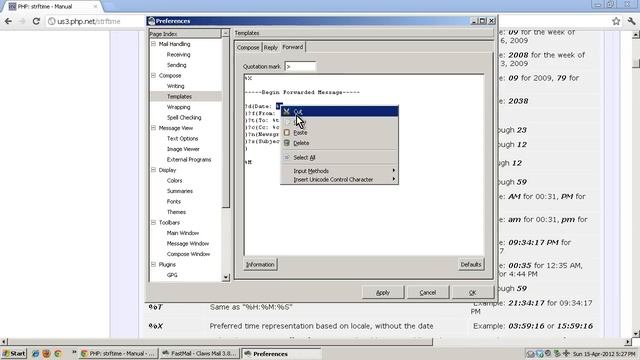The height and width of the screenshot is (360, 640).
Task: Open FastMail Claws Mail taskbar item
Action: 199,353
